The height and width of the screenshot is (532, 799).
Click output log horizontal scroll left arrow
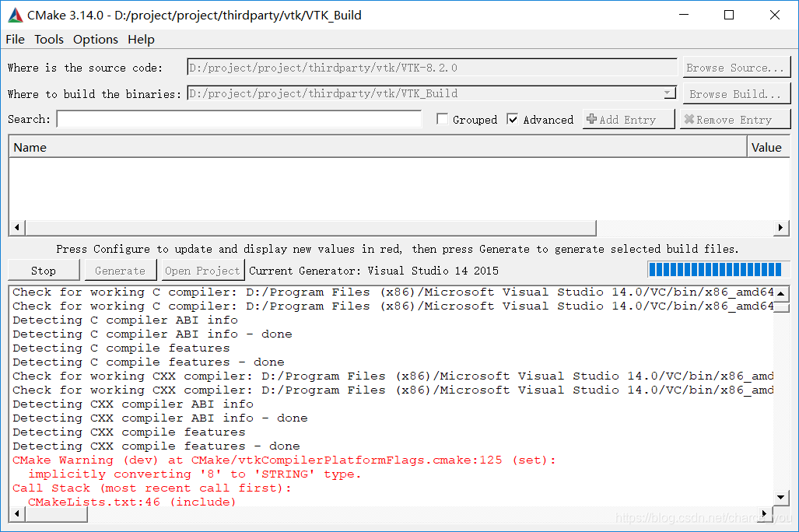tap(17, 513)
